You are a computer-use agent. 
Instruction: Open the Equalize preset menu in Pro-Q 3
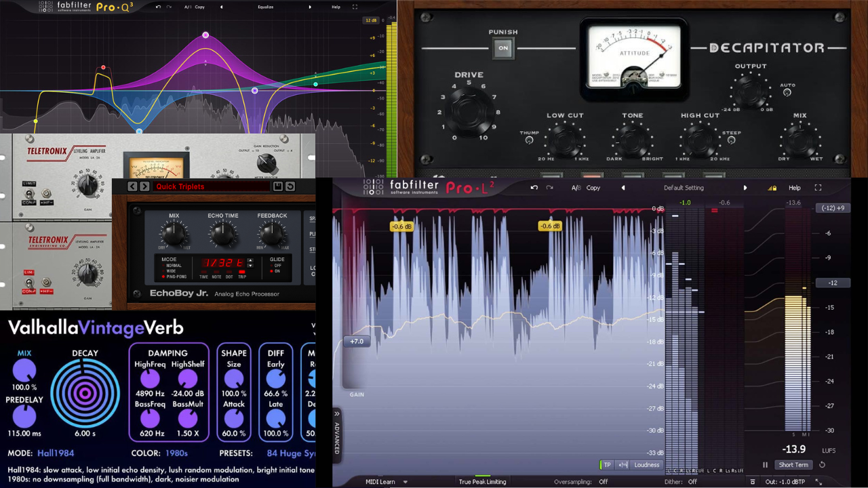pyautogui.click(x=266, y=7)
